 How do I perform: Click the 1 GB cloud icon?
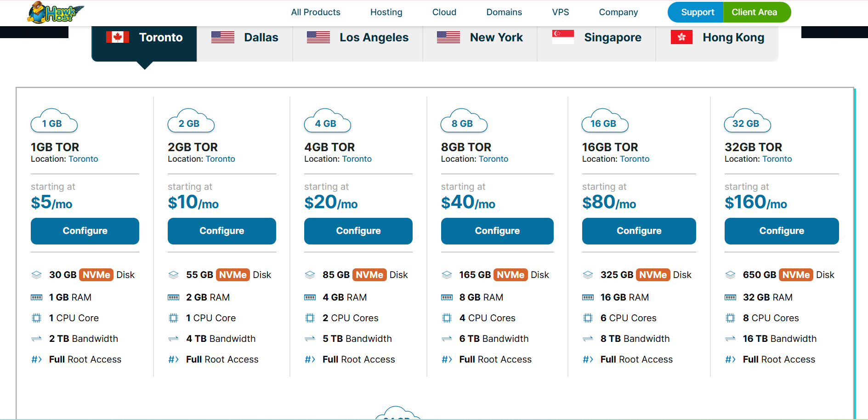coord(54,122)
